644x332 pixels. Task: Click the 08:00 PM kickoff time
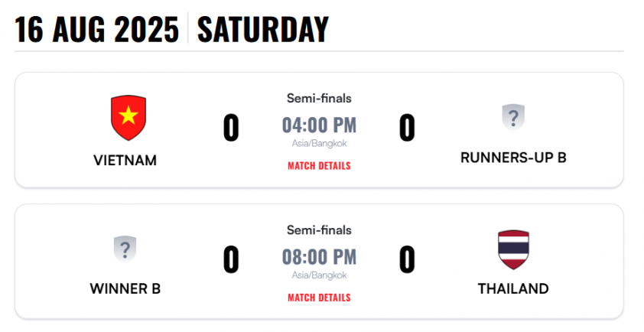pos(319,257)
